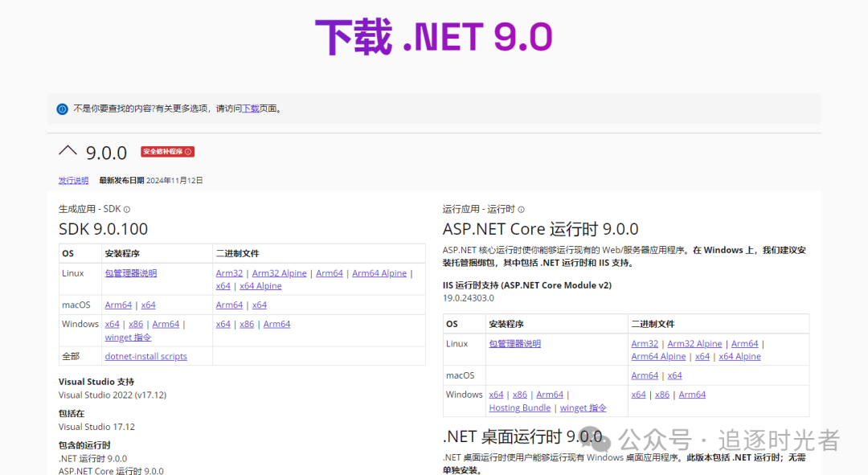The height and width of the screenshot is (475, 868).
Task: Download SDK Linux Arm32 binary
Action: point(229,273)
